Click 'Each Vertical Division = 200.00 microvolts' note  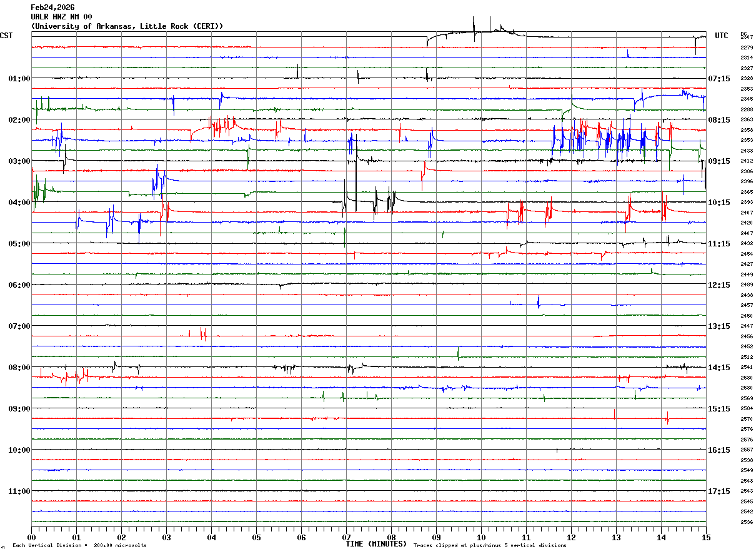79,545
